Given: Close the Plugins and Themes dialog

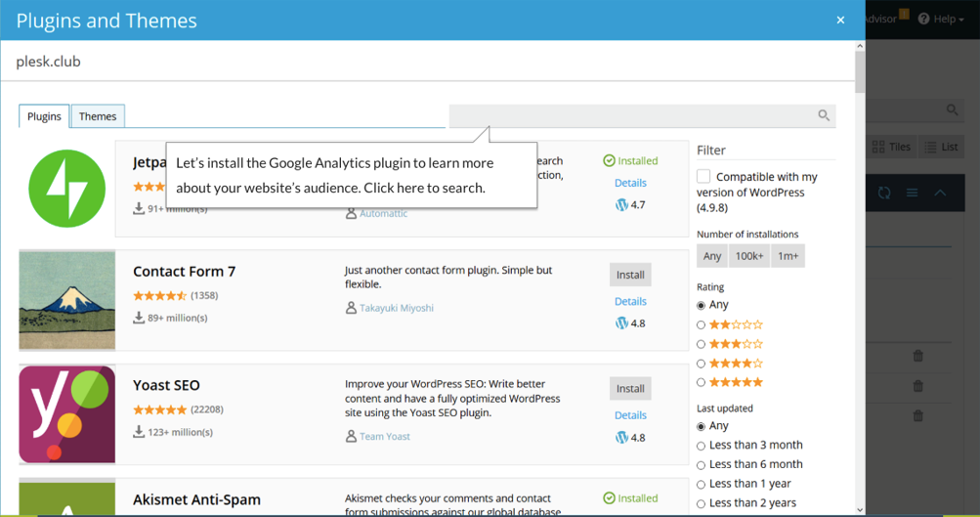Looking at the screenshot, I should 840,20.
